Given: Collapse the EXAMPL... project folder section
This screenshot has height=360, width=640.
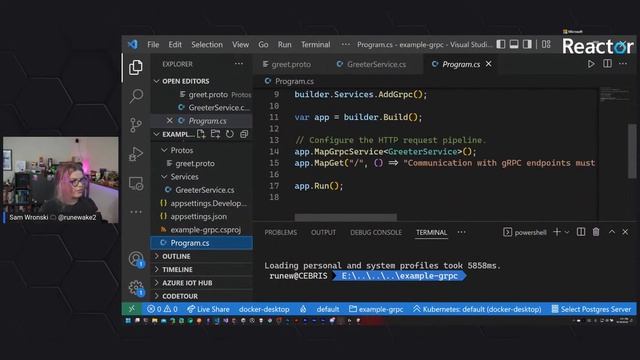Looking at the screenshot, I should (x=157, y=134).
